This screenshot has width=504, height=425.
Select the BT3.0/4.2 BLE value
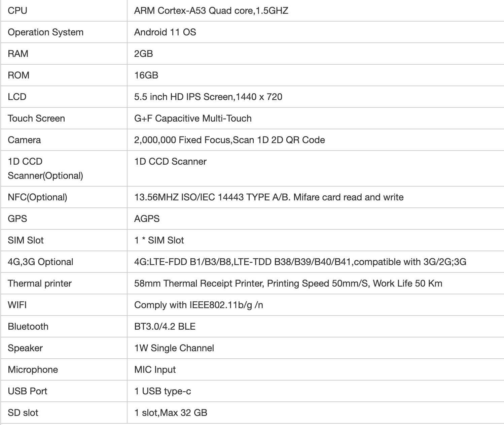165,326
